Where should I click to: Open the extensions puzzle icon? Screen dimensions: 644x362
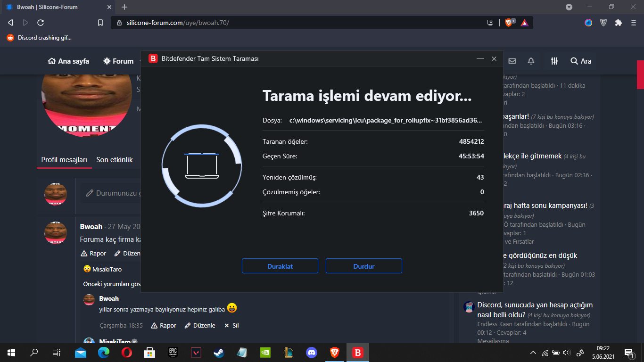tap(619, 22)
